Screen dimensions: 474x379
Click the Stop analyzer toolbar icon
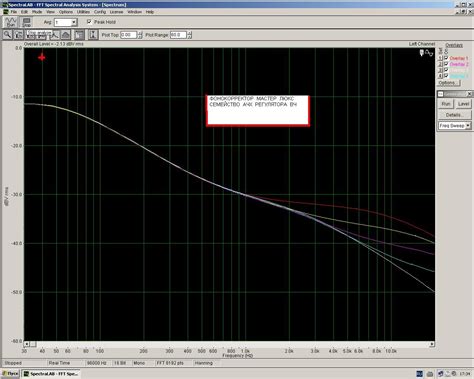pos(26,22)
